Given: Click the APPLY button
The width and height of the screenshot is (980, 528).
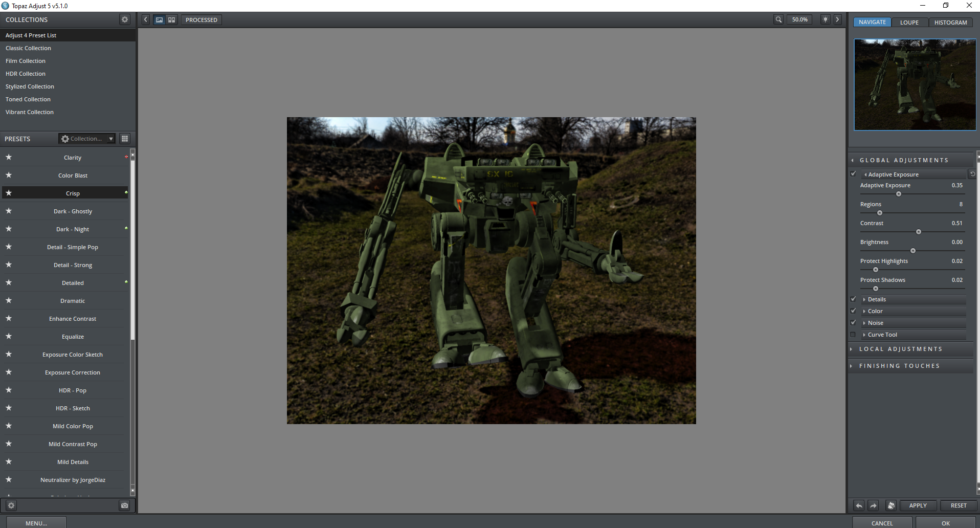Looking at the screenshot, I should pyautogui.click(x=918, y=505).
